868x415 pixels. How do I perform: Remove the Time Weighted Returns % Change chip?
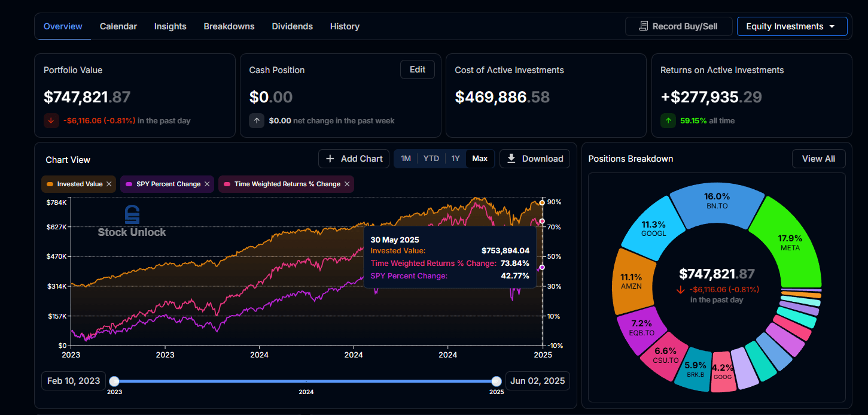[x=347, y=184]
